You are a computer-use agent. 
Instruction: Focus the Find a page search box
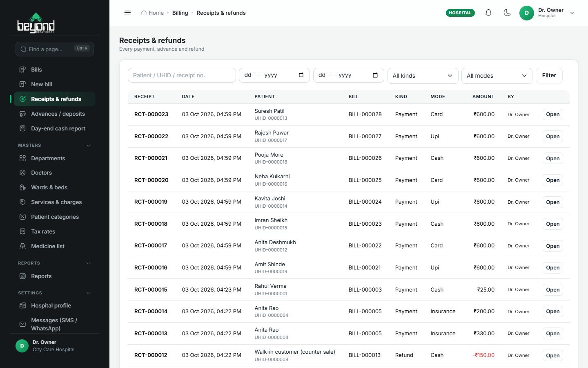point(55,49)
